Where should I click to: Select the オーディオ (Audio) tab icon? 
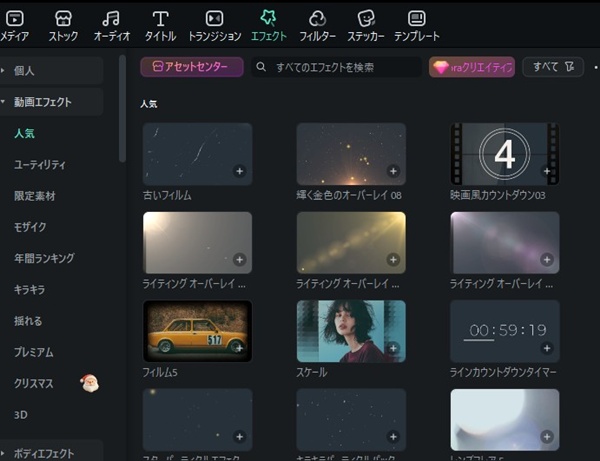tap(111, 19)
